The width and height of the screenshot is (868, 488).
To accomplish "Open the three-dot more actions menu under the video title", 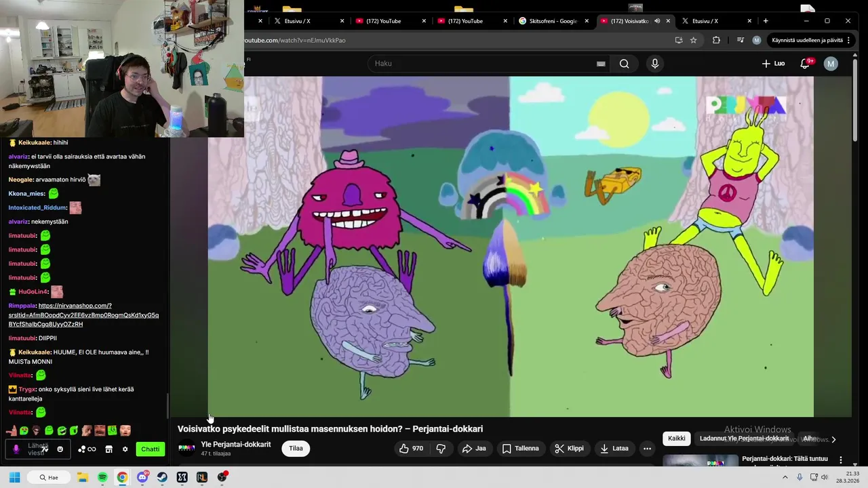I will coord(647,449).
